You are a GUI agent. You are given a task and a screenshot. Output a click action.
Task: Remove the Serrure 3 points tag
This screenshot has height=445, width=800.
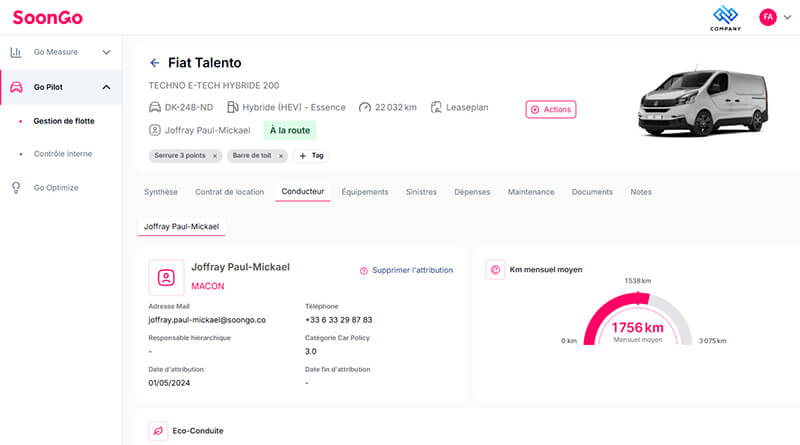(x=216, y=156)
